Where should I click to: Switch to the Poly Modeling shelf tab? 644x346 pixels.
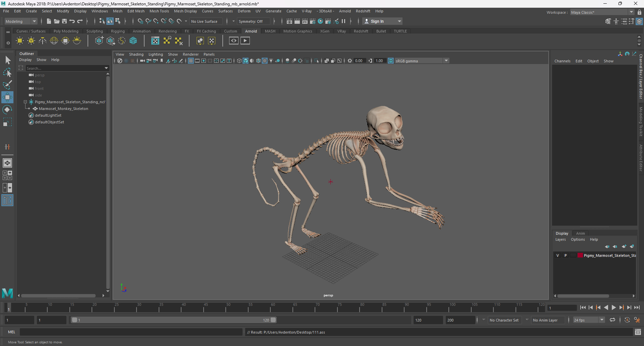[66, 31]
